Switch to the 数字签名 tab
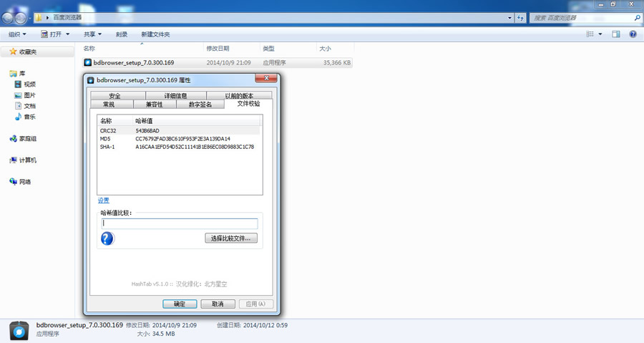This screenshot has height=343, width=644. pyautogui.click(x=200, y=105)
